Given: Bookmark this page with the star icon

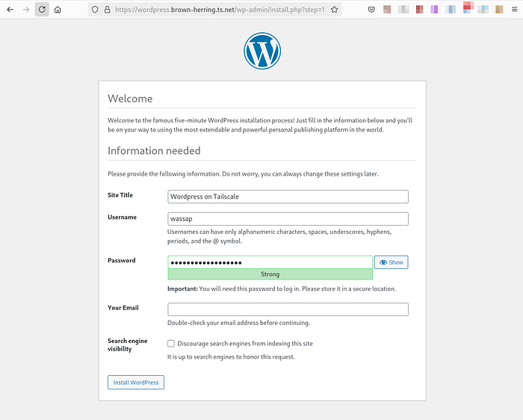Looking at the screenshot, I should point(334,10).
